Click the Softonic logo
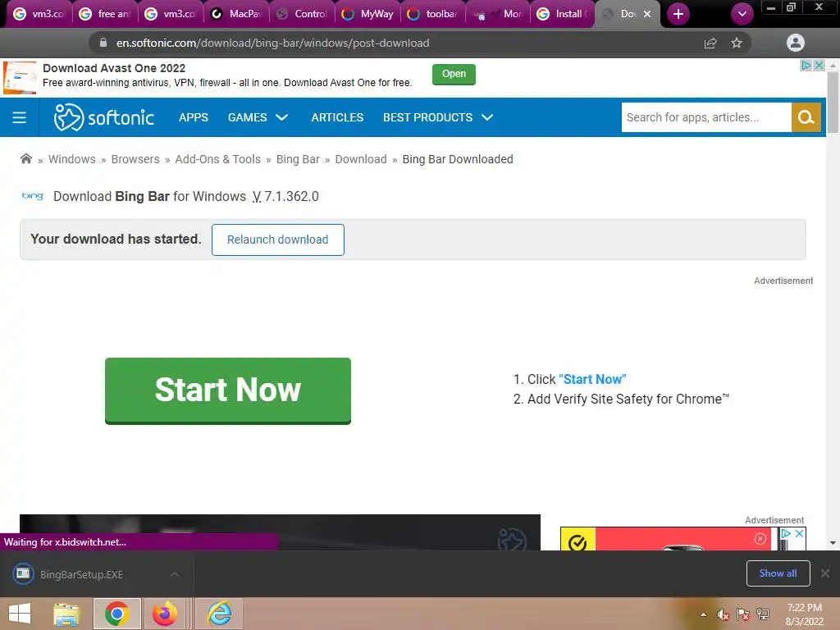840x630 pixels. click(x=104, y=117)
